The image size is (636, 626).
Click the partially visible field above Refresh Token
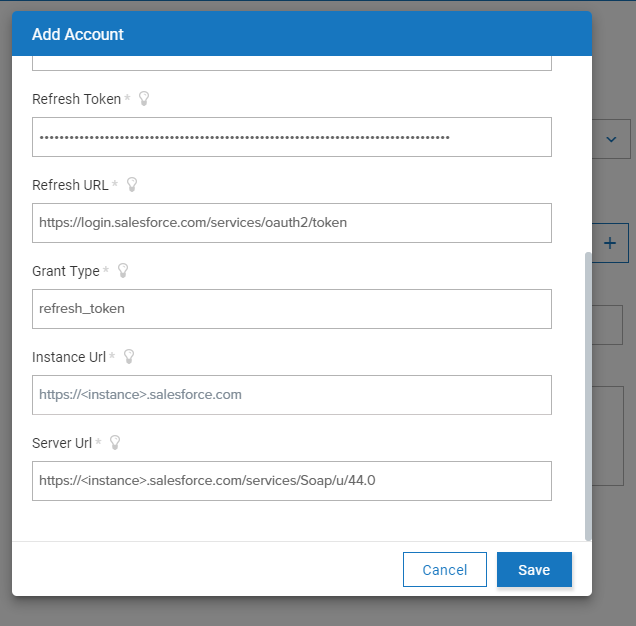click(x=291, y=64)
